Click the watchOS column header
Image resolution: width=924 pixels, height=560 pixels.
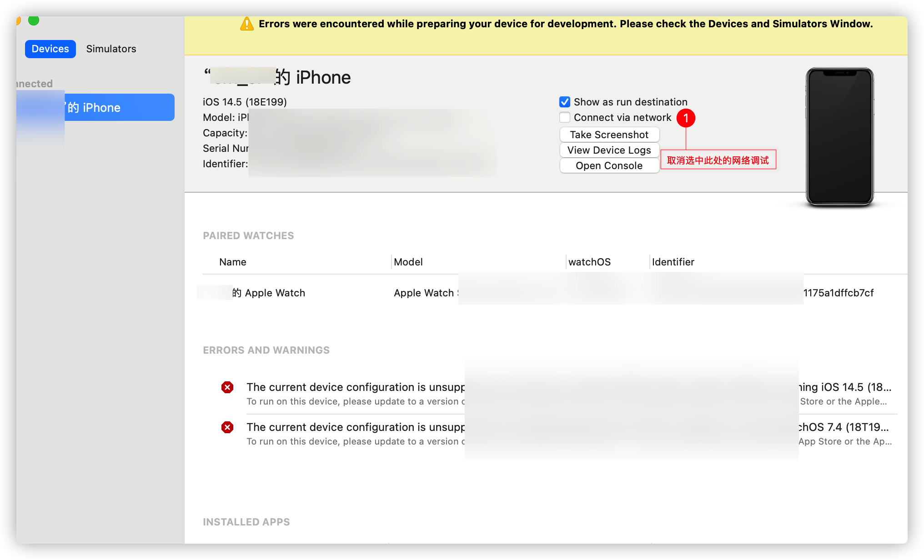(589, 262)
